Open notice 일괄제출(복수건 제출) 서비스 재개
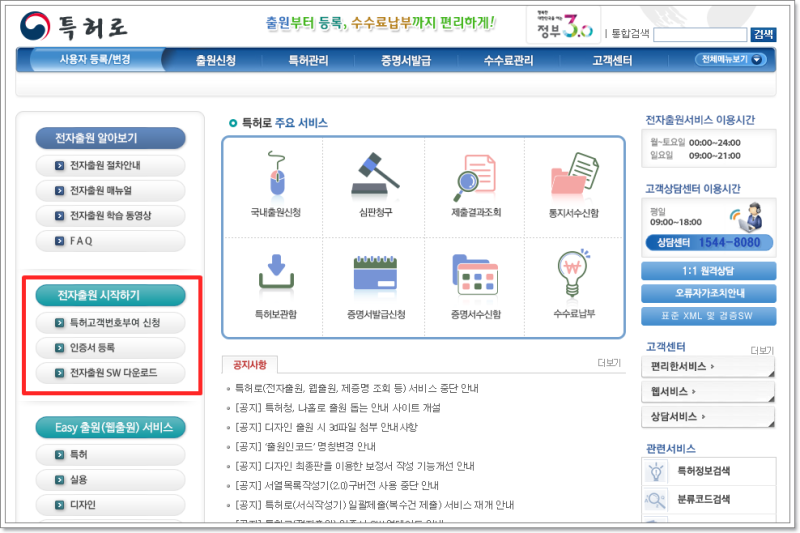Viewport: 800px width, 533px height. click(374, 505)
